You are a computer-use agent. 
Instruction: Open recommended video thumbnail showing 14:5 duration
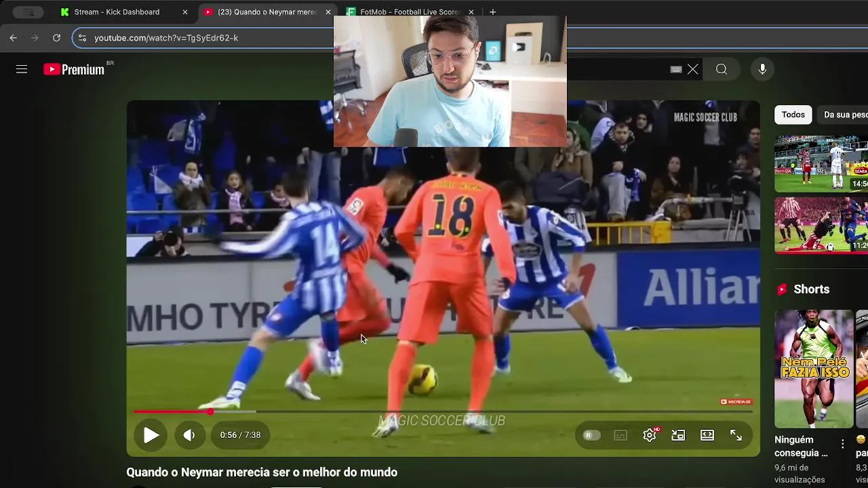click(821, 164)
